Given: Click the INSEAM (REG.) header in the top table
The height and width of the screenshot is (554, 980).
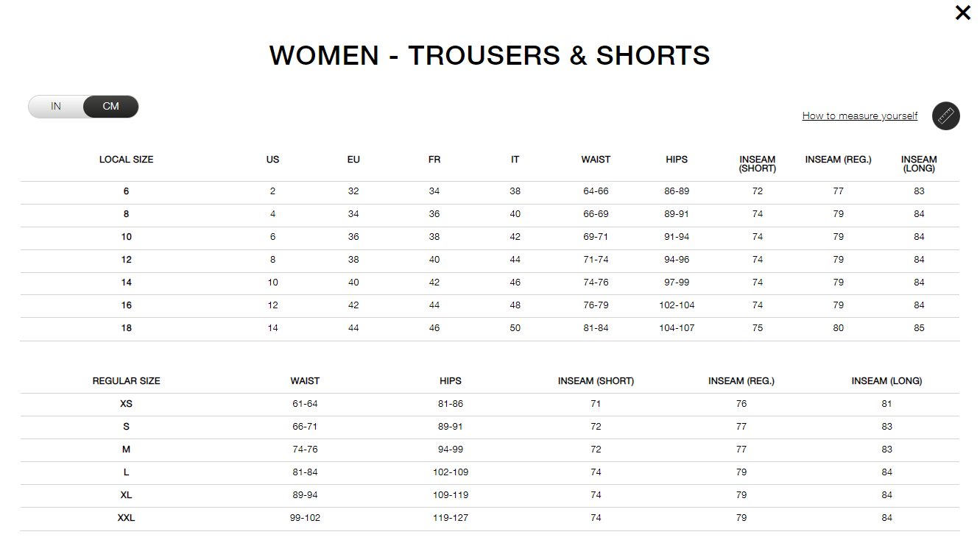Looking at the screenshot, I should (838, 160).
